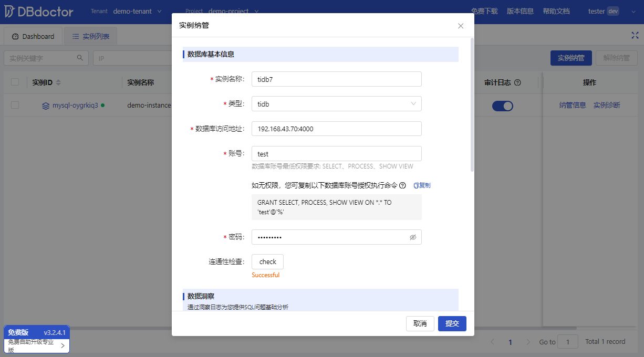
Task: Click the GRANT SELECT command text box
Action: point(337,207)
